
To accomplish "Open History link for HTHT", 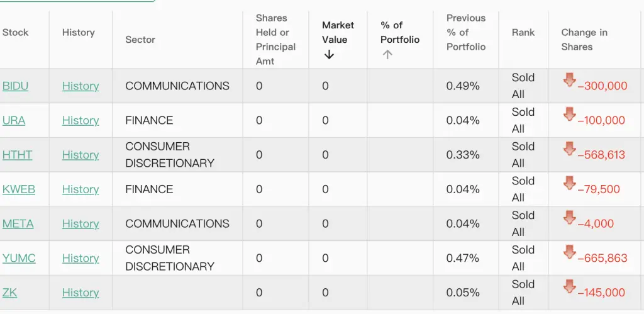I will (80, 155).
